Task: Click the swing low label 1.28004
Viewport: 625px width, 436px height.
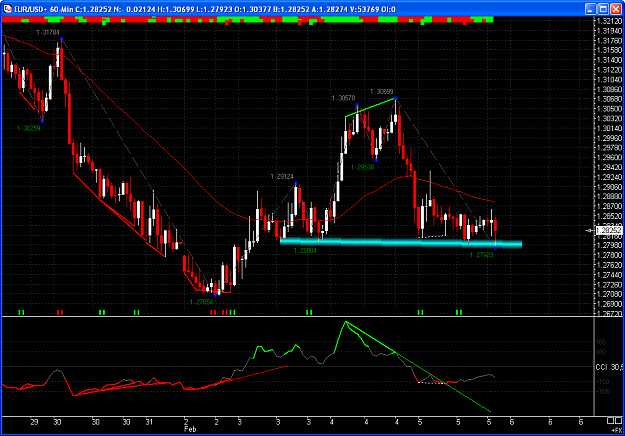Action: pyautogui.click(x=305, y=251)
